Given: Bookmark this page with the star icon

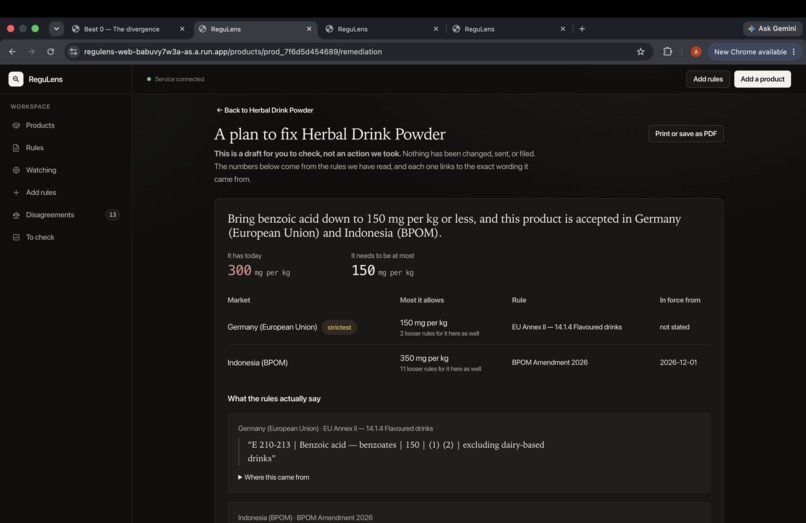Looking at the screenshot, I should pos(640,51).
